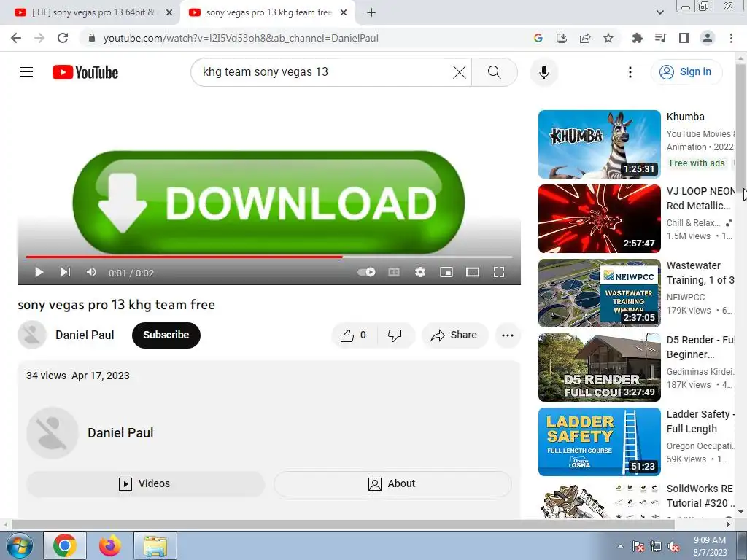Viewport: 747px width, 560px height.
Task: Open Chrome profile avatar
Action: pos(707,38)
